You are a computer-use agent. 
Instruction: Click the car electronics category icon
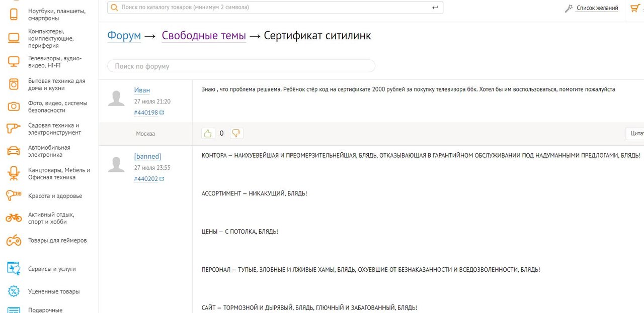(x=14, y=151)
